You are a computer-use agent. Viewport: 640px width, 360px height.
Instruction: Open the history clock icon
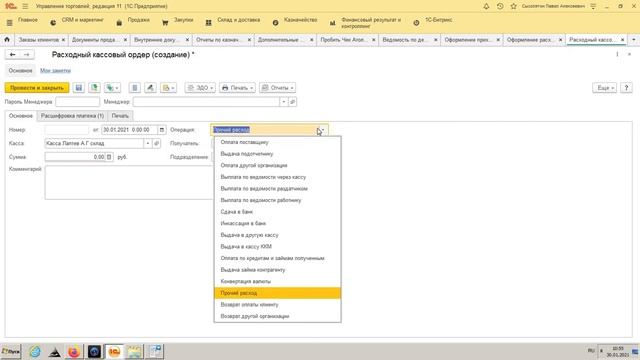pos(500,7)
